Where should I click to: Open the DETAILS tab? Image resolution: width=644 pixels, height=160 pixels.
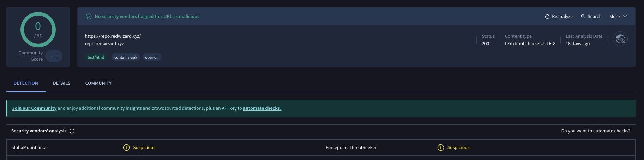61,83
